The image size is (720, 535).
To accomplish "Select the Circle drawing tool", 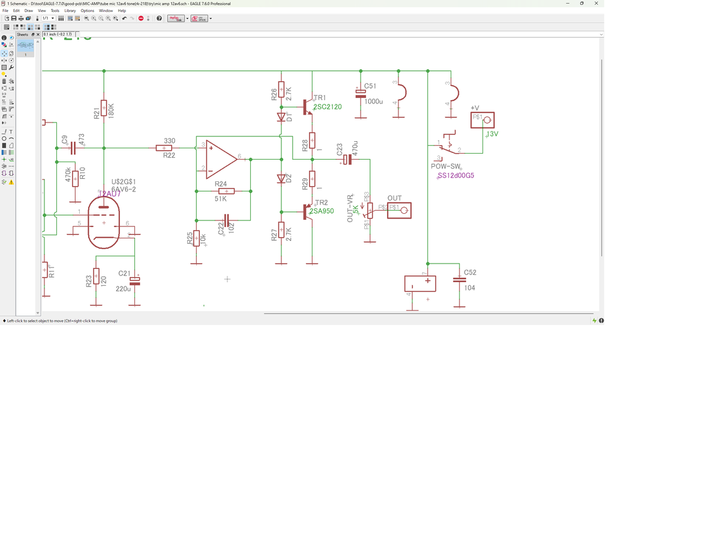I will [x=4, y=138].
